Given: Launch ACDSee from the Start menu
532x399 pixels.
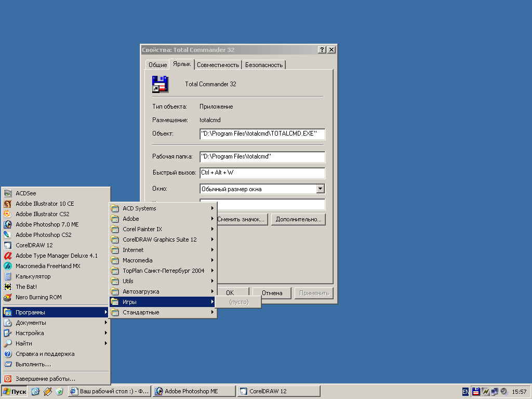Looking at the screenshot, I should coord(56,193).
